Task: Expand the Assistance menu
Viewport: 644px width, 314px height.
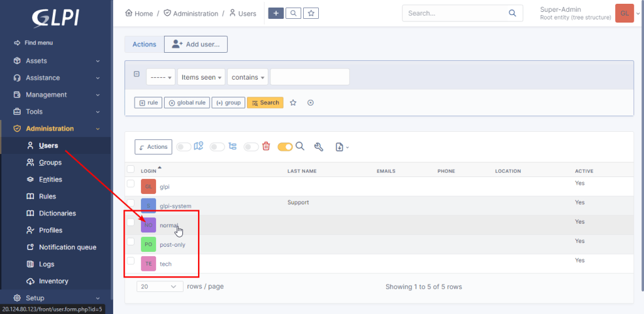Action: (56, 77)
